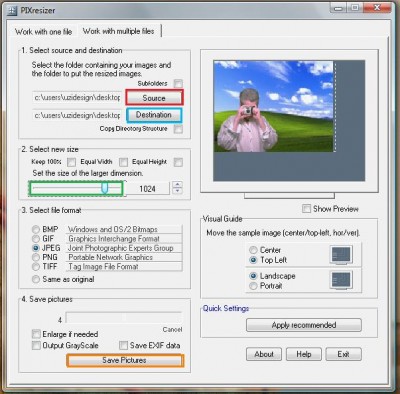Viewport: 400px width, 394px height.
Task: Click the Help button
Action: 304,354
